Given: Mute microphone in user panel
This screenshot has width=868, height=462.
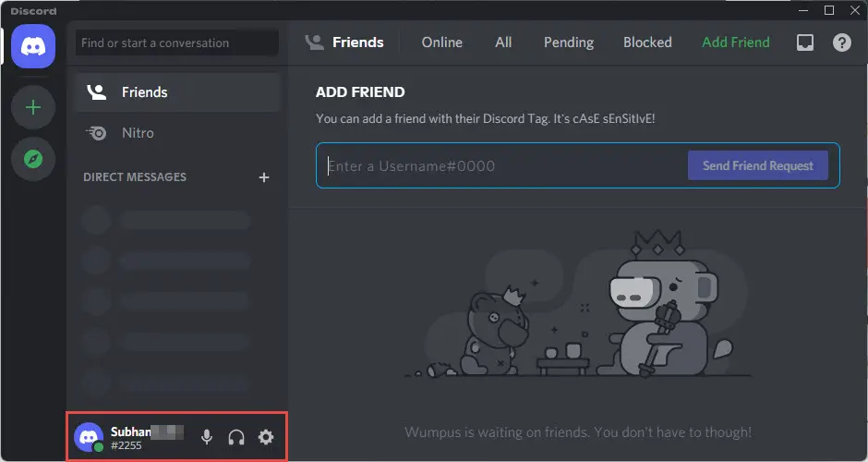Looking at the screenshot, I should (207, 437).
